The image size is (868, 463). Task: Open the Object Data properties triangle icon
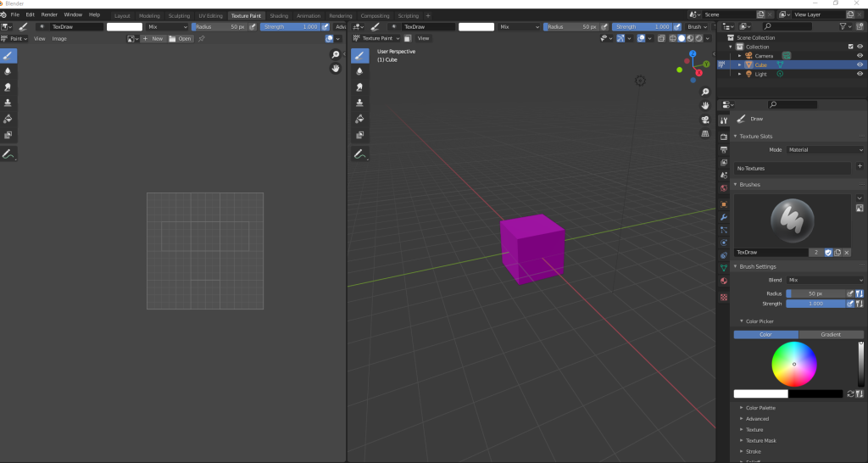point(724,268)
